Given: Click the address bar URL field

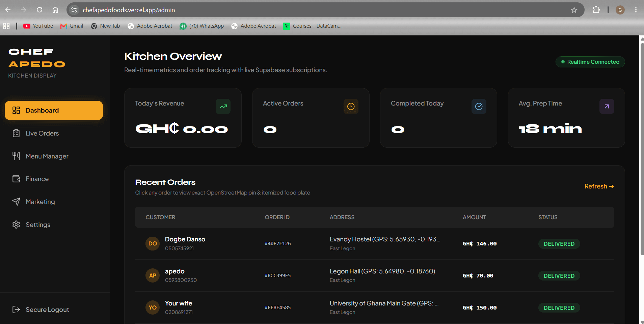Looking at the screenshot, I should coord(325,10).
